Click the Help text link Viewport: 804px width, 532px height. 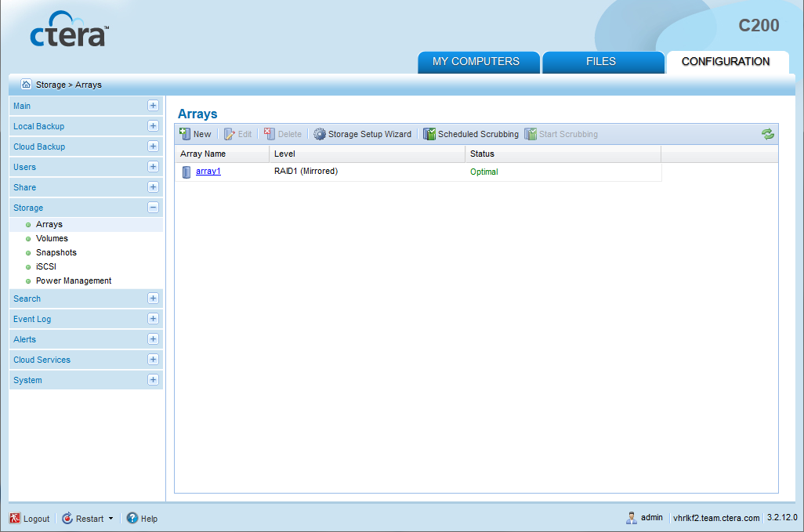(x=149, y=519)
